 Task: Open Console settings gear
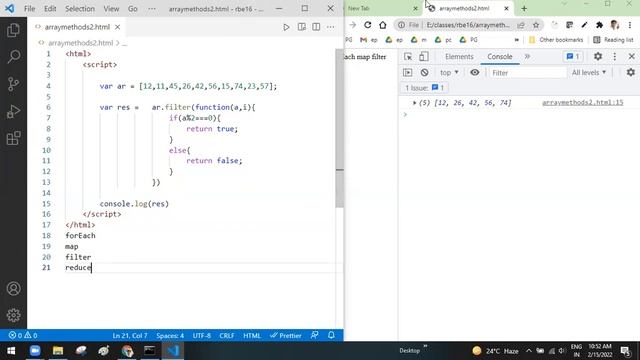(631, 73)
